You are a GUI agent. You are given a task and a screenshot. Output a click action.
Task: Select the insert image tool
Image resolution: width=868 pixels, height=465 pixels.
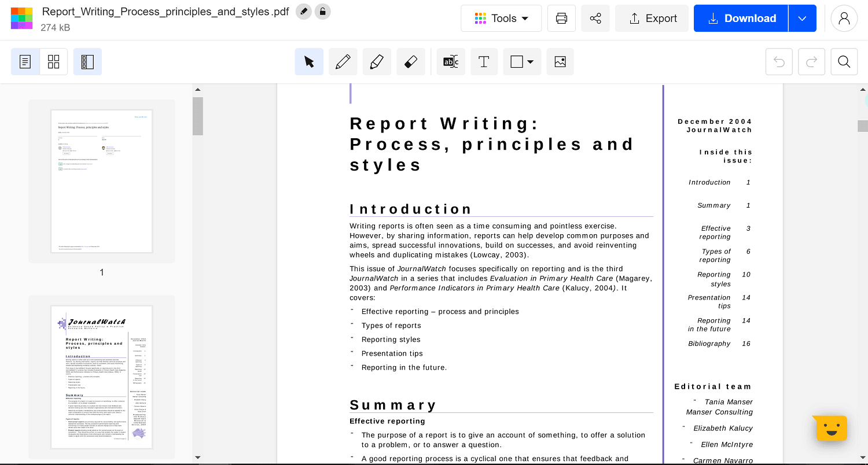pos(560,62)
